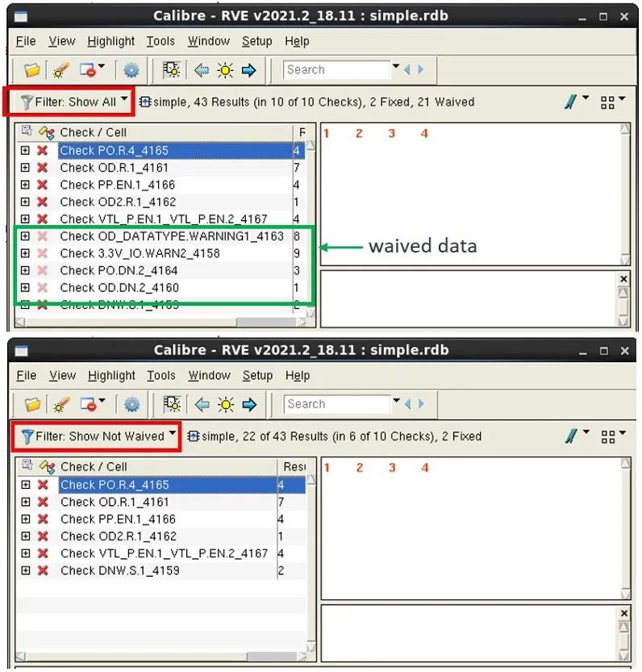Go to previous result arrow, bottom window

pos(202,404)
